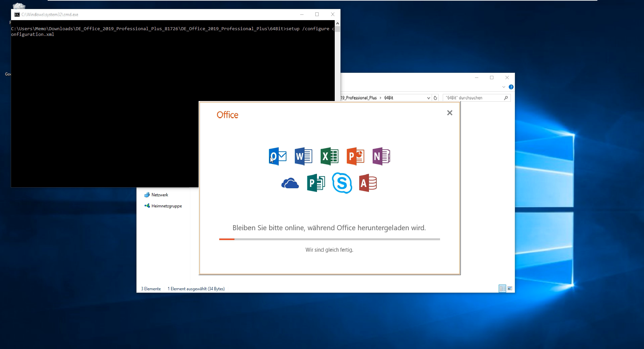Screen dimensions: 644x349
Task: Expand the Explorer ribbon with the chevron
Action: click(x=503, y=87)
